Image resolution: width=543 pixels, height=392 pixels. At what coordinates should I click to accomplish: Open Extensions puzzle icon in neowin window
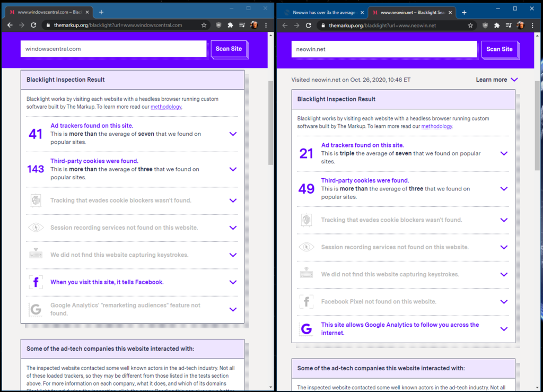coord(496,25)
